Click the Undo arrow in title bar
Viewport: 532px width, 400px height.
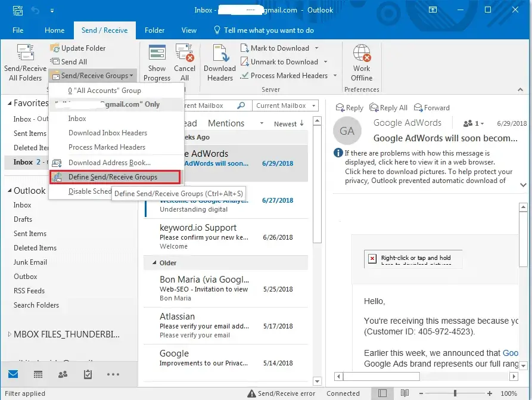[35, 10]
